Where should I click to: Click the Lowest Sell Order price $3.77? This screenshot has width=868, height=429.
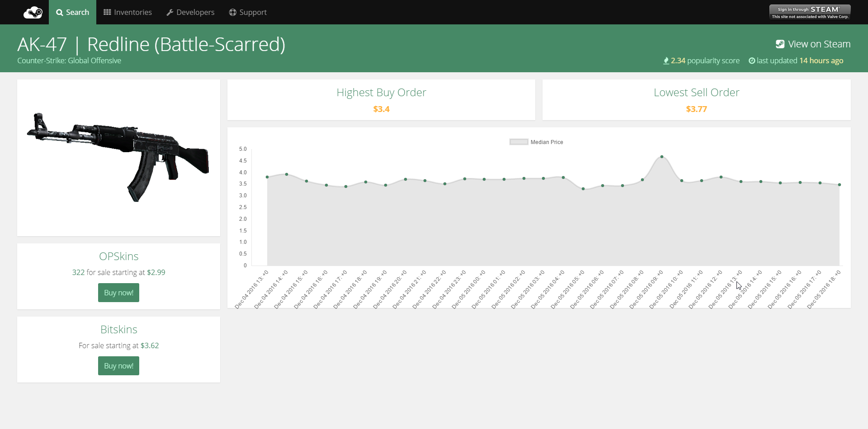[696, 109]
